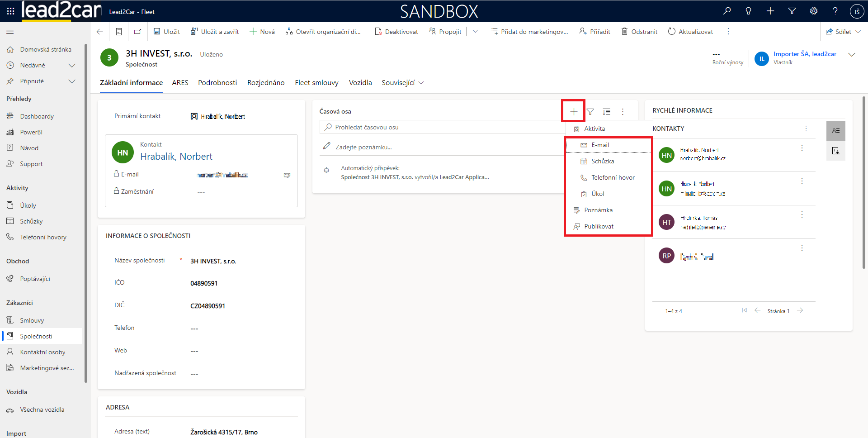The width and height of the screenshot is (868, 438).
Task: Toggle the hamburger navigation menu
Action: point(10,32)
